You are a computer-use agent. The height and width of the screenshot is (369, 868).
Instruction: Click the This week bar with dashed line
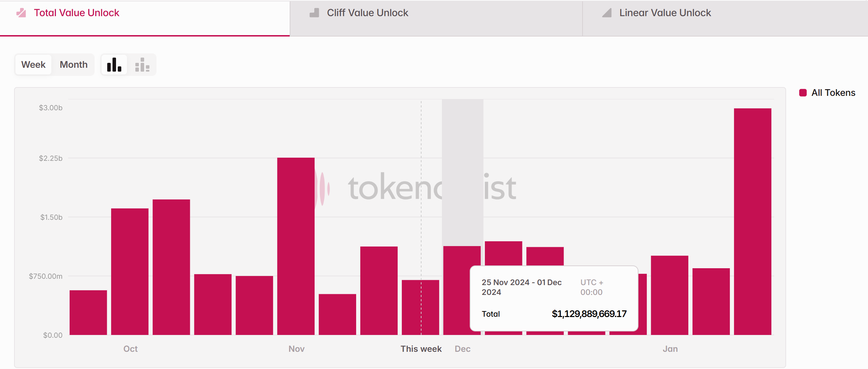[x=420, y=307]
